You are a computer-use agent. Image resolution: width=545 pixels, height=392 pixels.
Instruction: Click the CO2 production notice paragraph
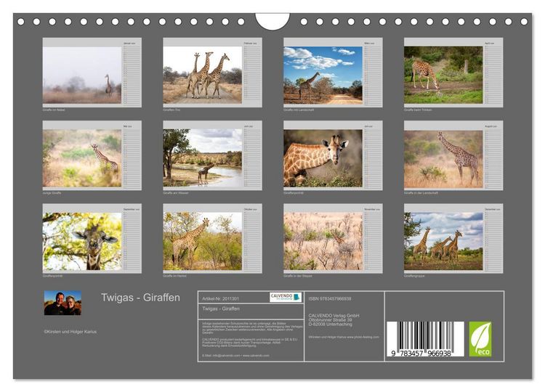250,343
